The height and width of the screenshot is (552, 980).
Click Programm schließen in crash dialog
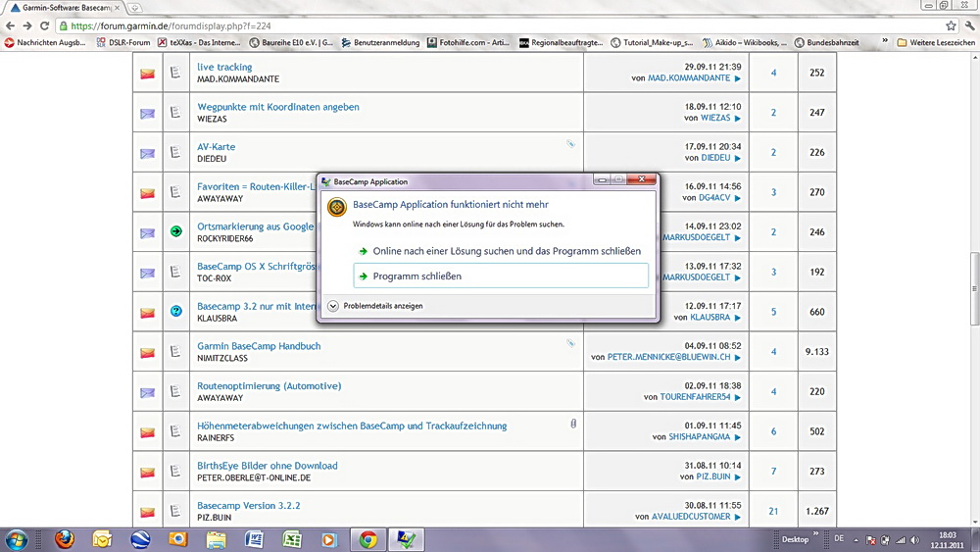[501, 276]
